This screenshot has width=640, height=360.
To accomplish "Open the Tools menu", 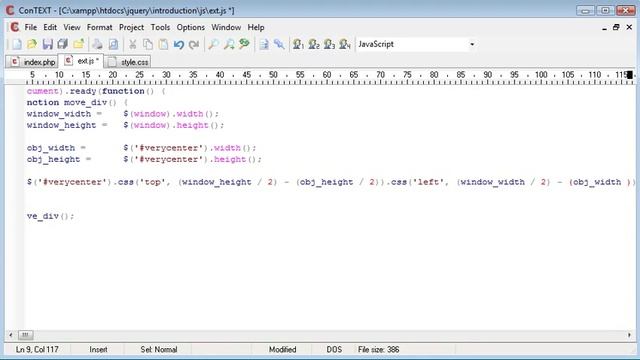I will click(x=160, y=27).
